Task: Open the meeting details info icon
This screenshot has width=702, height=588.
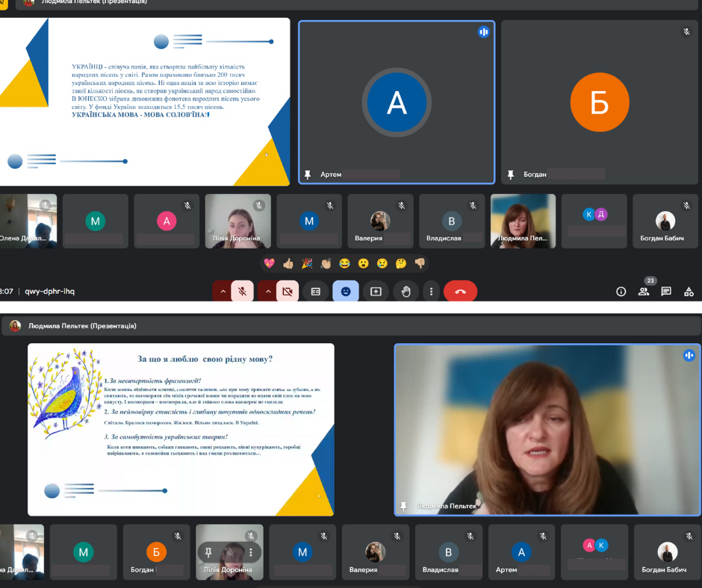Action: point(621,292)
